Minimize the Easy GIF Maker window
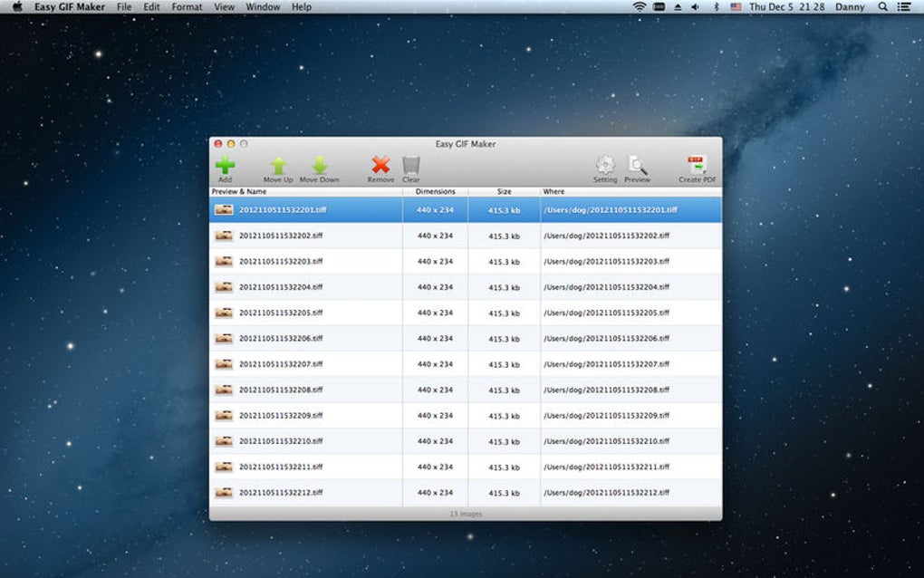Viewport: 924px width, 578px height. coord(231,144)
